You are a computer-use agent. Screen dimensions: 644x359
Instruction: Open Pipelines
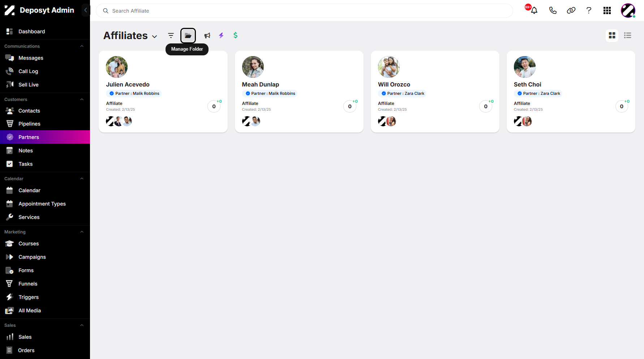[45, 124]
